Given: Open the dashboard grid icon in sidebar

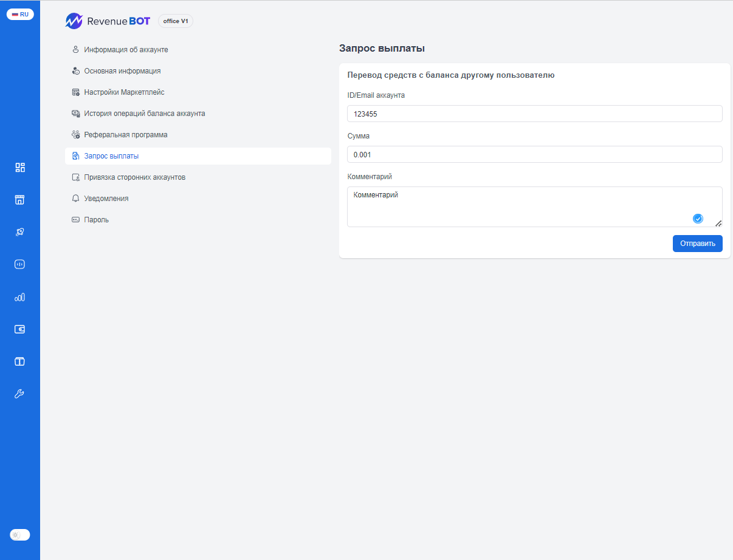Looking at the screenshot, I should [19, 168].
